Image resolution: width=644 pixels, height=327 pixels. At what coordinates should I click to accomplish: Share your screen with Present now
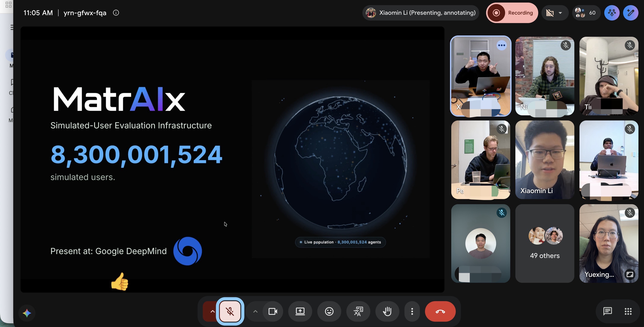[300, 311]
